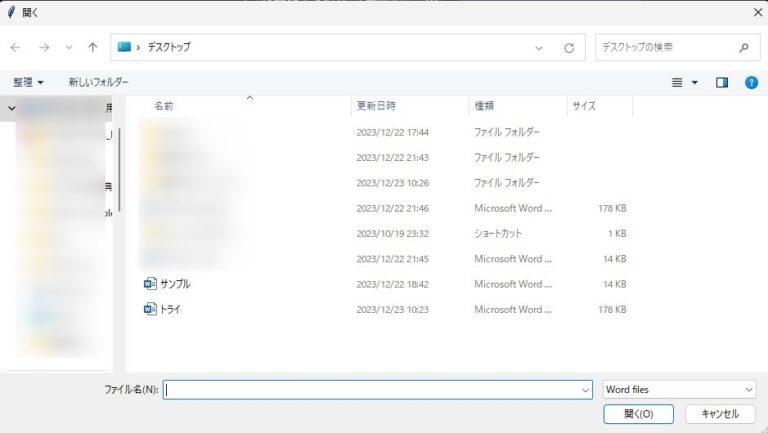The height and width of the screenshot is (433, 768).
Task: Open the recent locations dropdown arrow
Action: coord(69,47)
